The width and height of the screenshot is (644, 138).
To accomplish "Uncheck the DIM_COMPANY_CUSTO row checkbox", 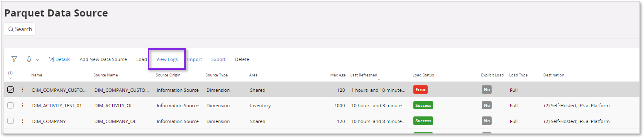I will pos(11,90).
